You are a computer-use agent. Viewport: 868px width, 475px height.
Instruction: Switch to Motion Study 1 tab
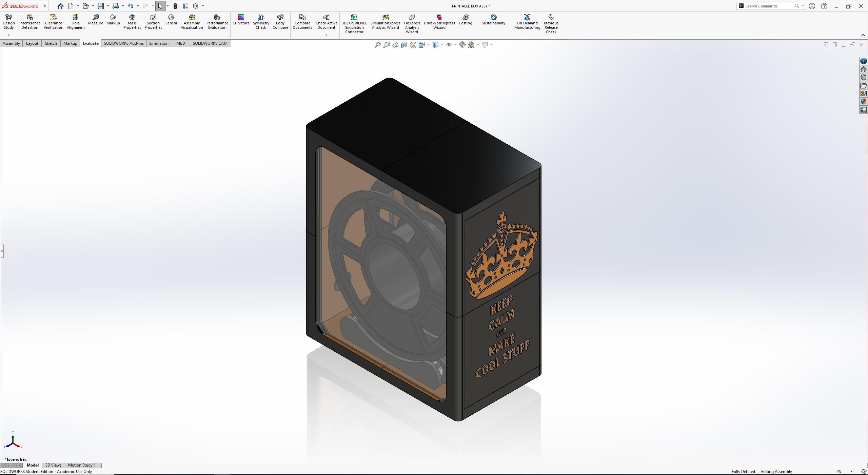82,465
